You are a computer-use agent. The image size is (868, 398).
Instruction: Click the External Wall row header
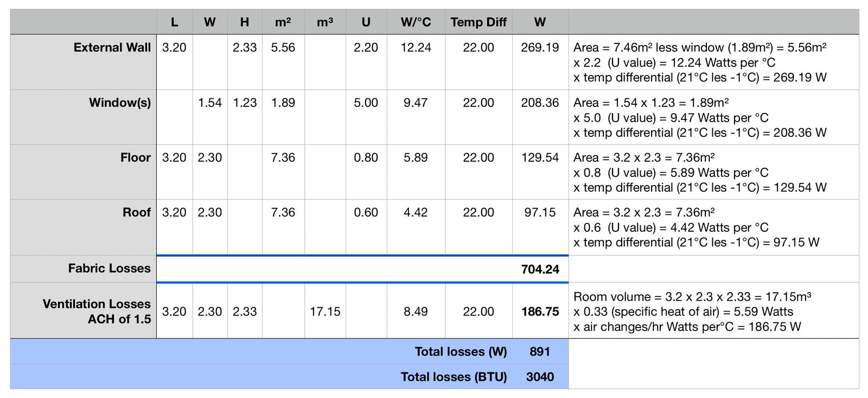(x=112, y=48)
